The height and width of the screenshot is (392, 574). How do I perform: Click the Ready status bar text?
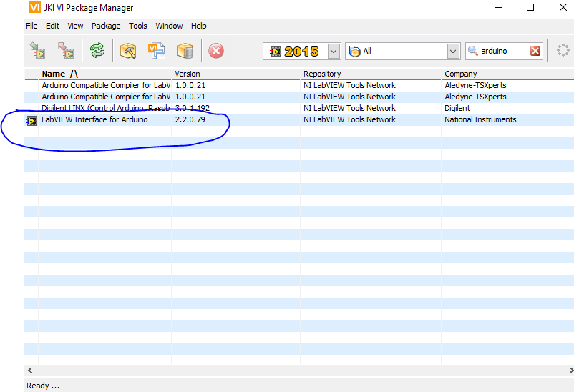[x=43, y=386]
